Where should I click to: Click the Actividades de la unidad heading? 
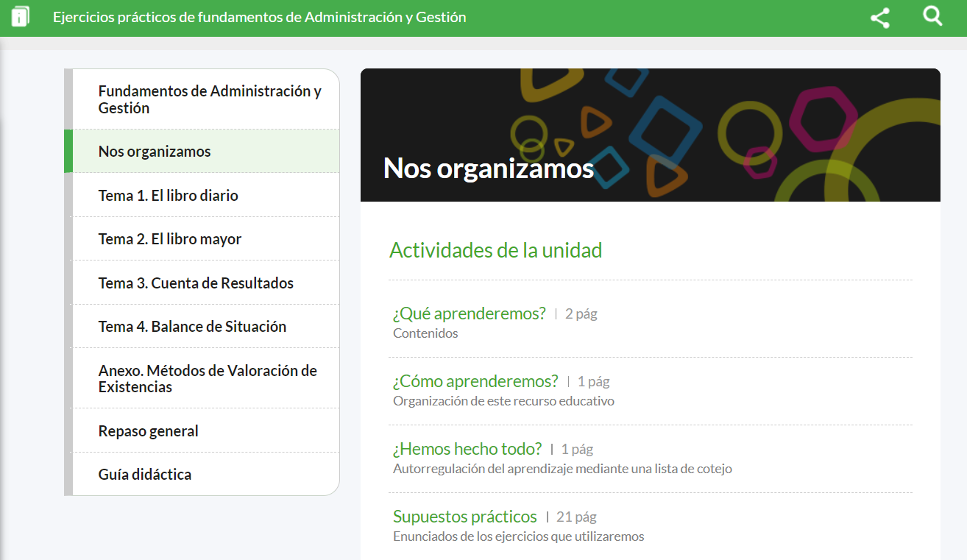[496, 250]
